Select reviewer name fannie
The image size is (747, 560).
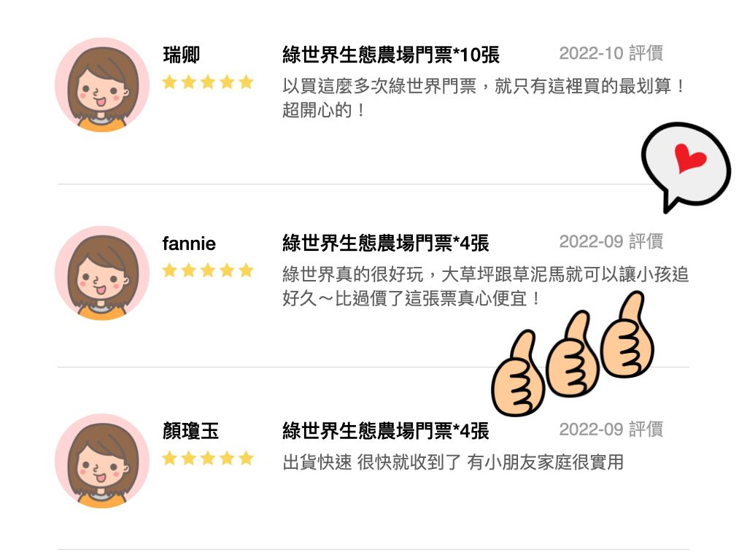coord(189,244)
